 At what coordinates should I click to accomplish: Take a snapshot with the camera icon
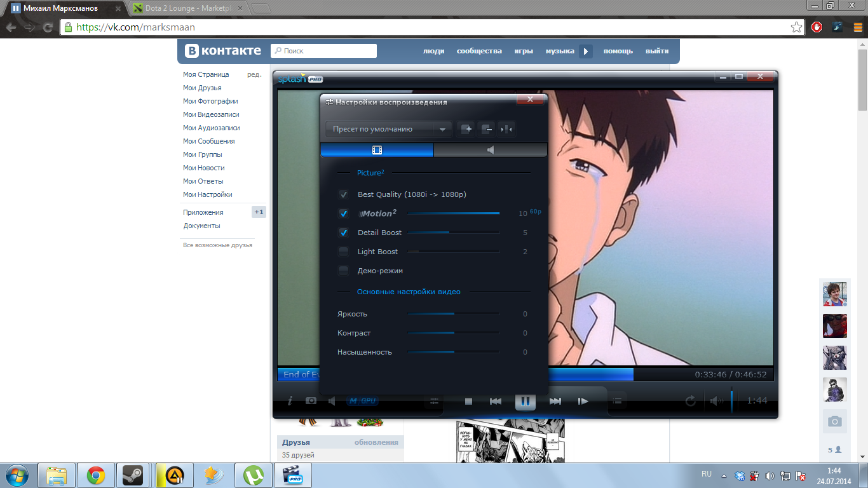tap(311, 401)
